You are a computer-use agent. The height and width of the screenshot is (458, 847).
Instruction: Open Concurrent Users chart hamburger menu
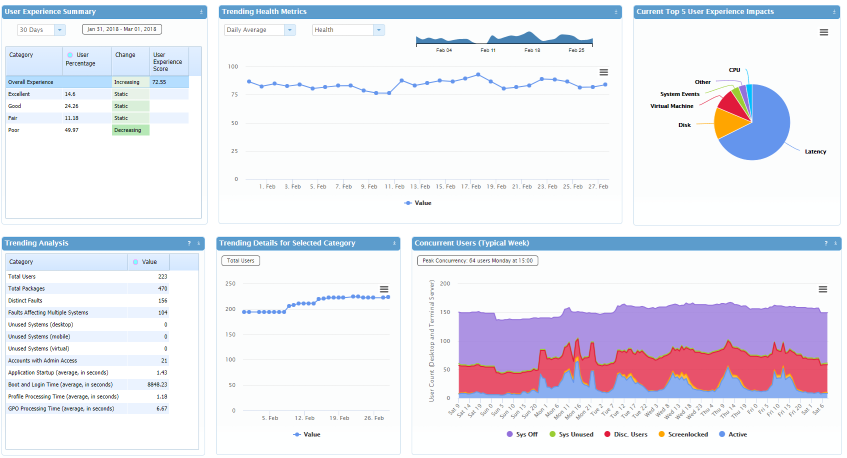coord(823,289)
